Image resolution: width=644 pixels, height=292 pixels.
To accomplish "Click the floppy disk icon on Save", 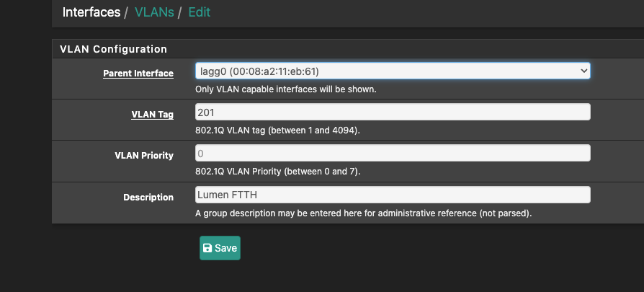I will point(207,248).
